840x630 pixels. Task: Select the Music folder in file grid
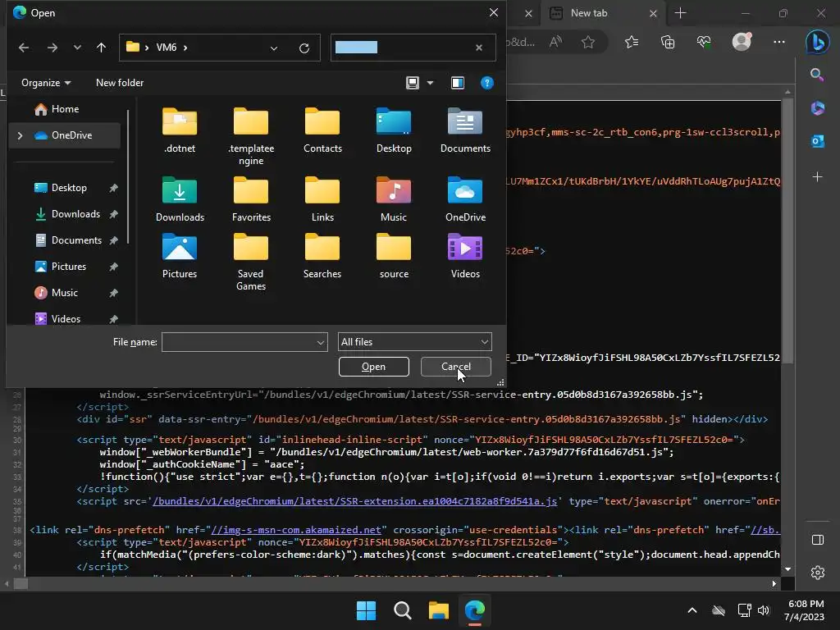[x=394, y=199]
